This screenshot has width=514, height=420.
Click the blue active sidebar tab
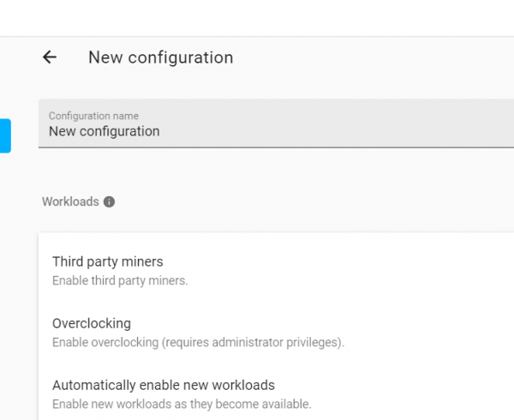[x=5, y=135]
